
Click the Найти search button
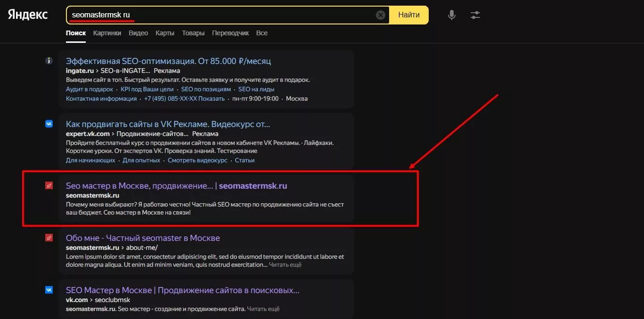409,15
